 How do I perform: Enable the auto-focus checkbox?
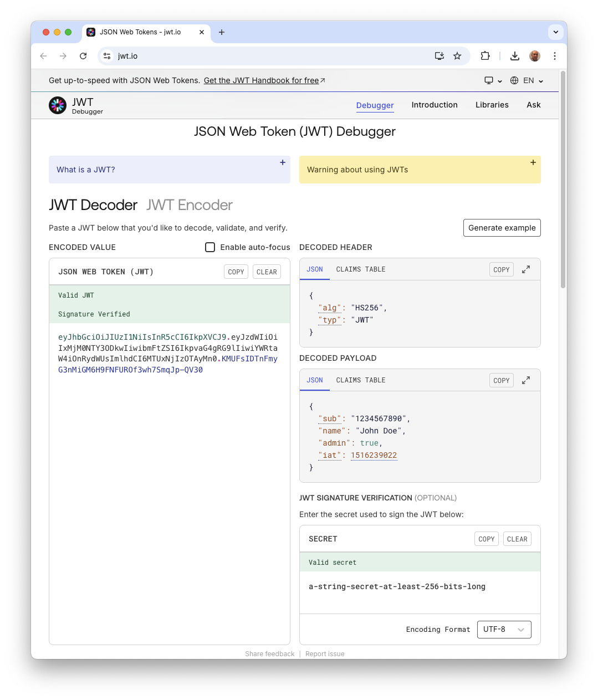coord(210,247)
